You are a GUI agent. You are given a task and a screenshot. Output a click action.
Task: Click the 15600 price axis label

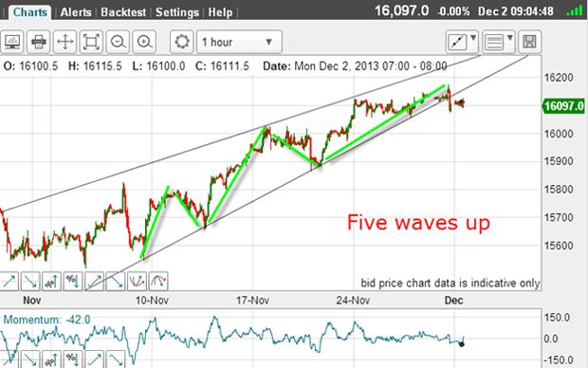click(x=559, y=246)
